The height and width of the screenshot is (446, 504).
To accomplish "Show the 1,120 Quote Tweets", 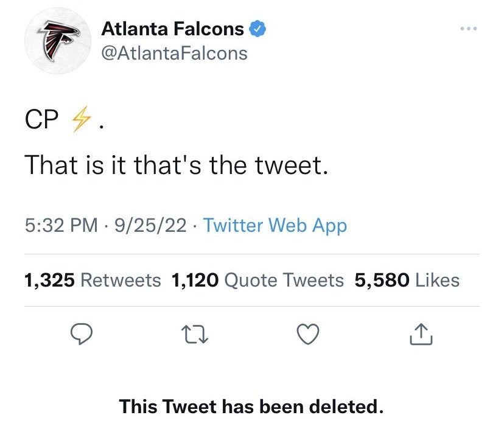I will pyautogui.click(x=258, y=280).
